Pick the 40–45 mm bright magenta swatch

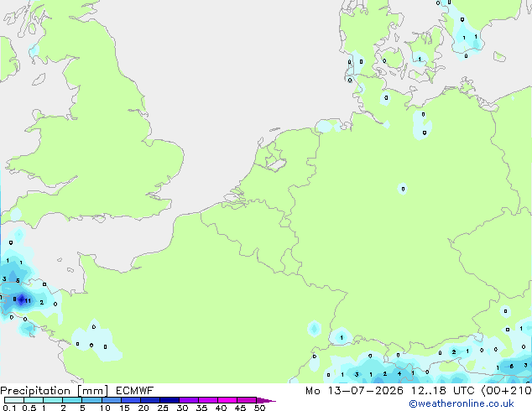click(227, 400)
